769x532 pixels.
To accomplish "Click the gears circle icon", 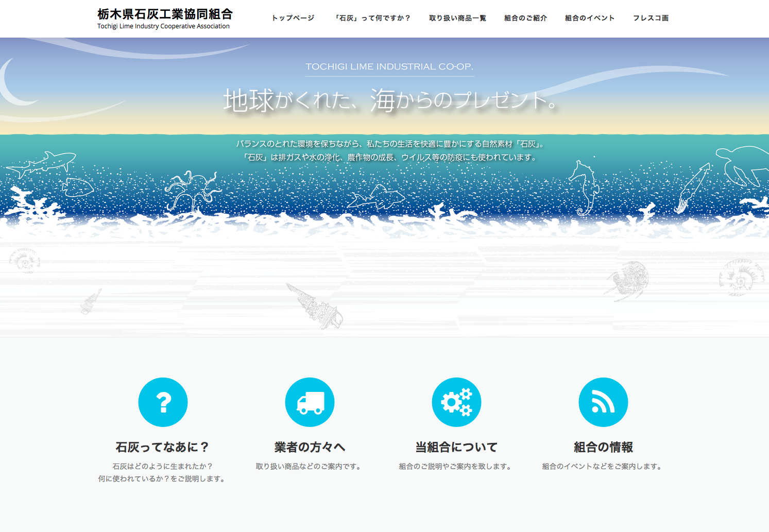I will 456,402.
